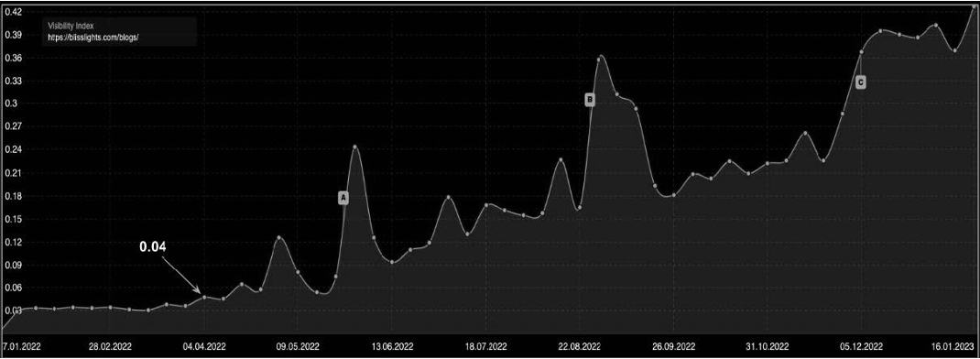The image size is (980, 359).
Task: Click the 16.01.2023 date axis label
Action: click(953, 345)
